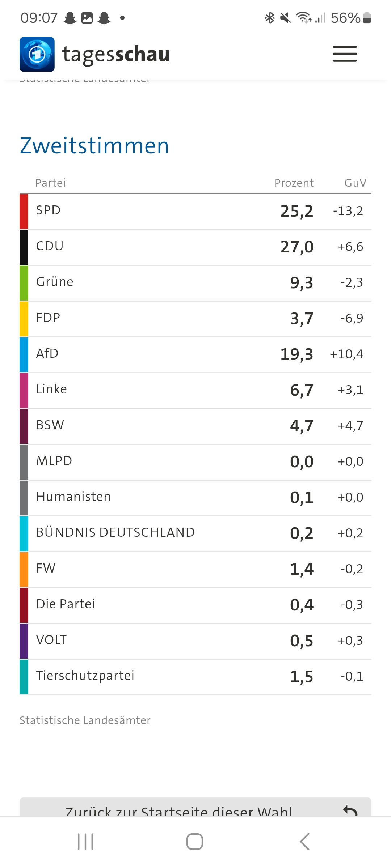Open the hamburger menu
Viewport: 391px width, 868px height.
pos(345,54)
